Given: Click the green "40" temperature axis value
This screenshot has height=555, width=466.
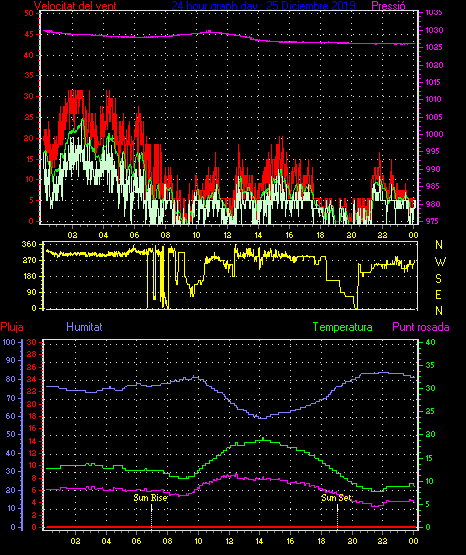Looking at the screenshot, I should (430, 342).
